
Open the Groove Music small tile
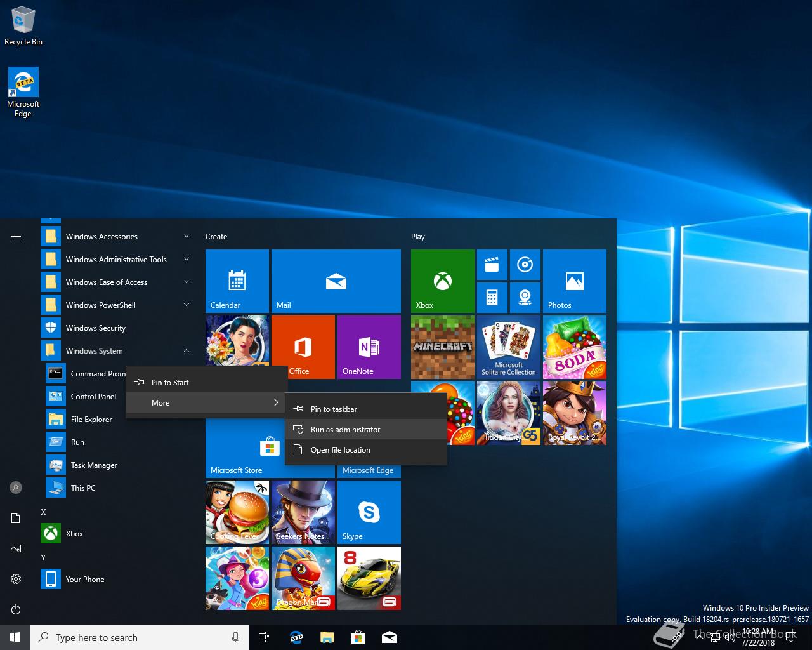525,265
